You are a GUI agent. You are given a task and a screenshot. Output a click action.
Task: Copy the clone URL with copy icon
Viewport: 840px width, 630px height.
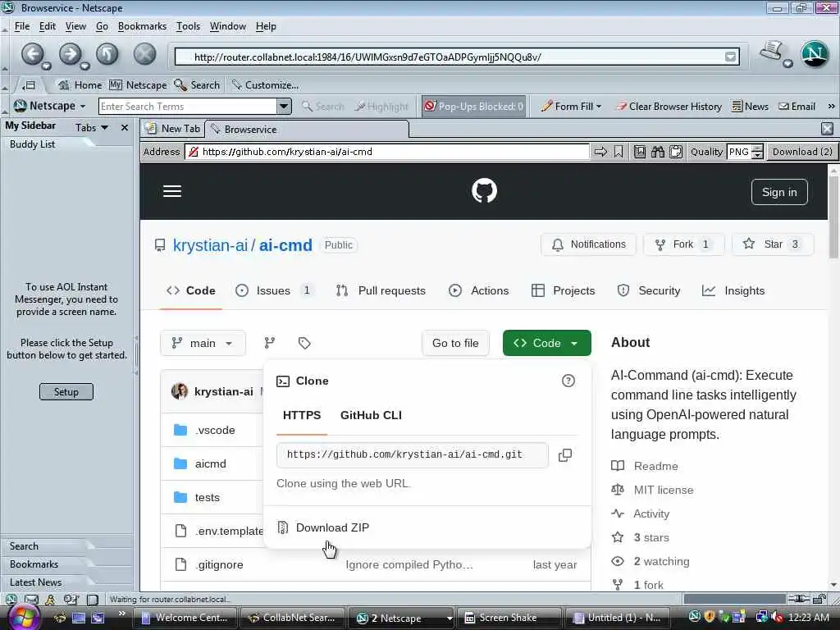[x=564, y=454]
